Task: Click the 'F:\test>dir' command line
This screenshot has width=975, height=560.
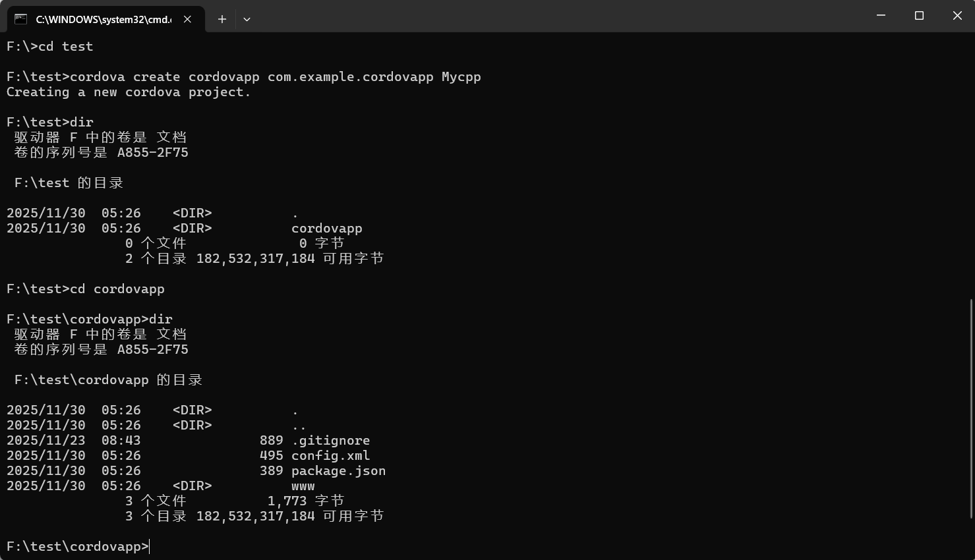Action: pyautogui.click(x=50, y=122)
